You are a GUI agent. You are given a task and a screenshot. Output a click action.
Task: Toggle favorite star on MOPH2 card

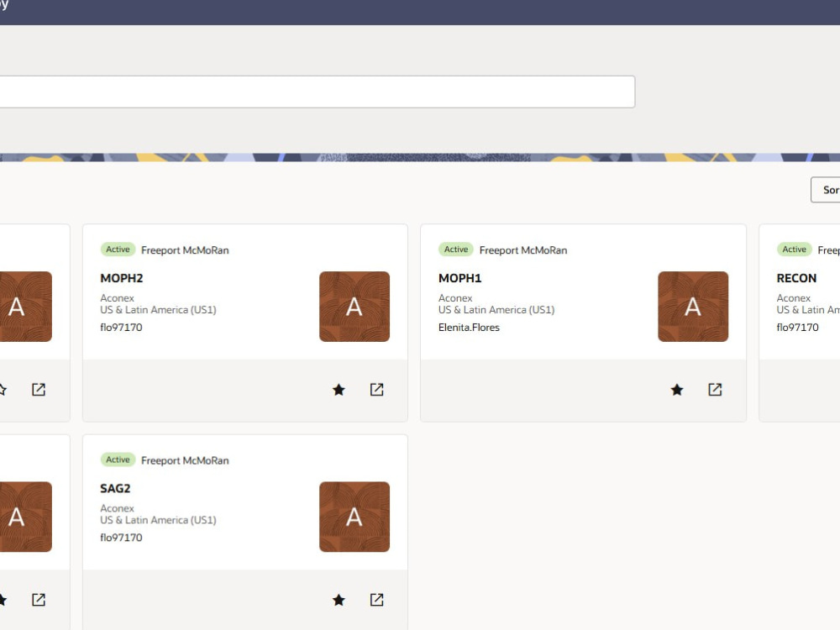point(339,390)
